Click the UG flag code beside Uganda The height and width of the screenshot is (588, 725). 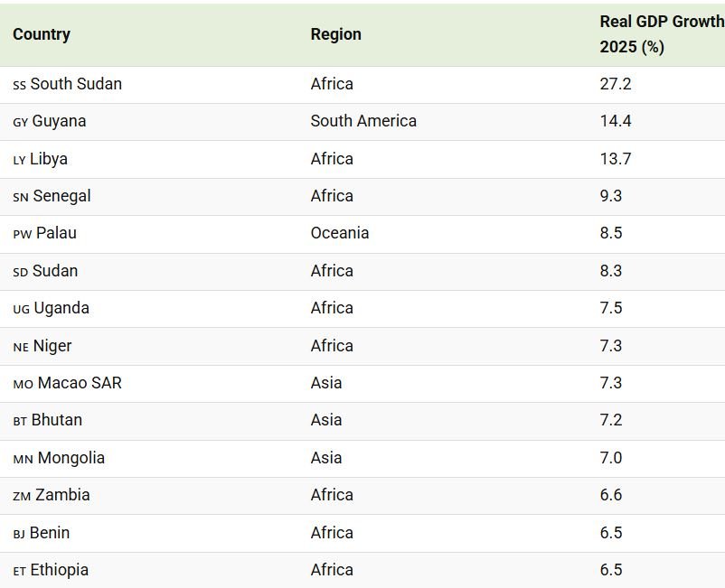click(x=22, y=310)
